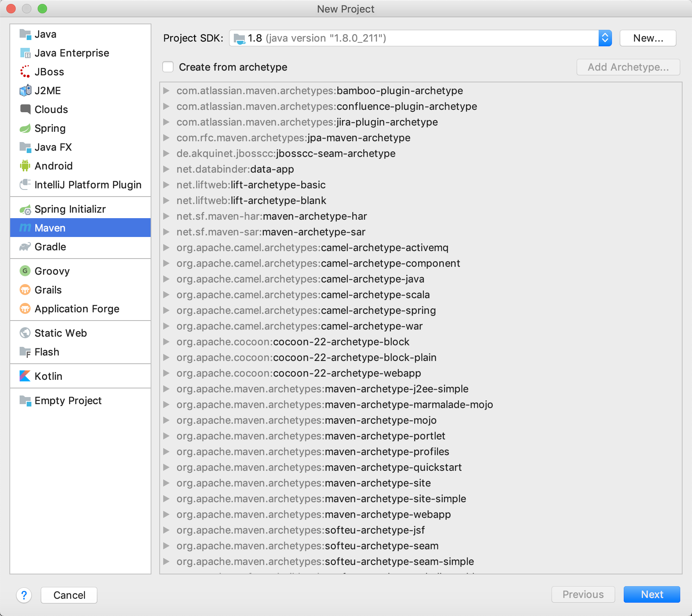Click the Android robot icon
Image resolution: width=692 pixels, height=616 pixels.
[x=25, y=166]
